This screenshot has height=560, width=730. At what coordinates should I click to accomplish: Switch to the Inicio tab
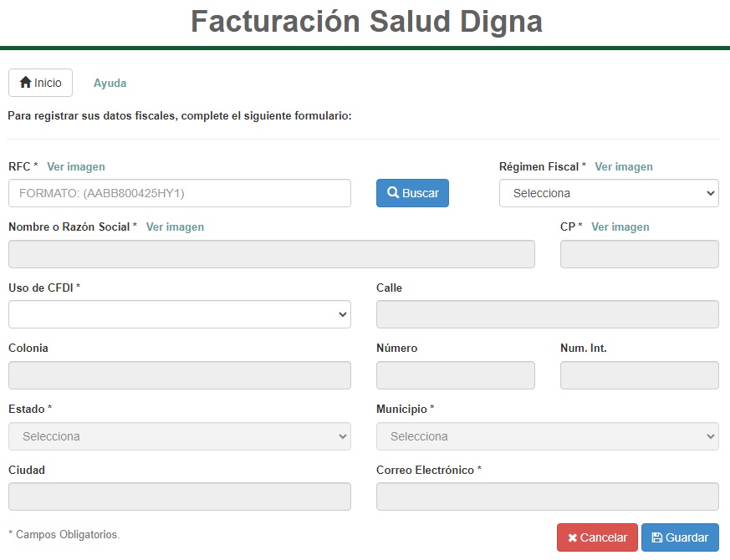tap(40, 83)
